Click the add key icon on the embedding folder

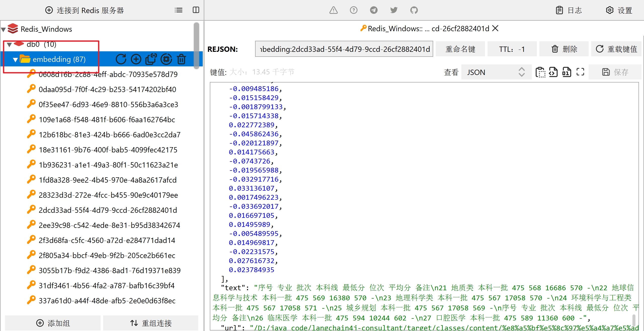pos(136,59)
